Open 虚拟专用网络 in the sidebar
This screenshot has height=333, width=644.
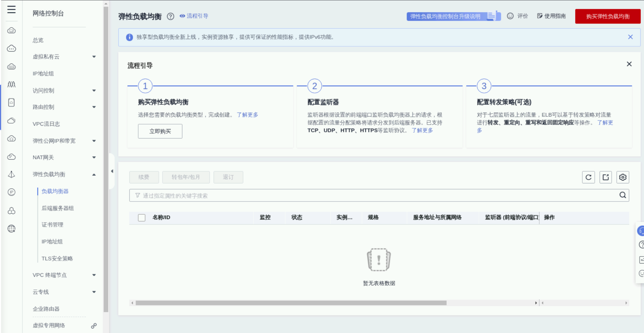49,325
